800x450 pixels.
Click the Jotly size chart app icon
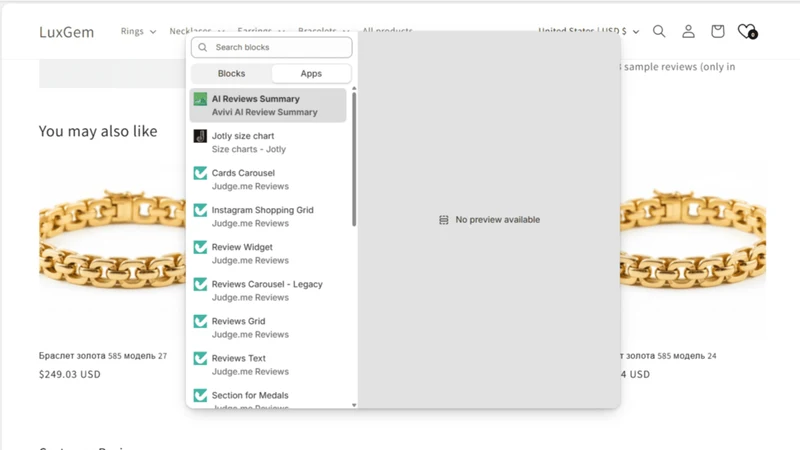click(x=201, y=136)
